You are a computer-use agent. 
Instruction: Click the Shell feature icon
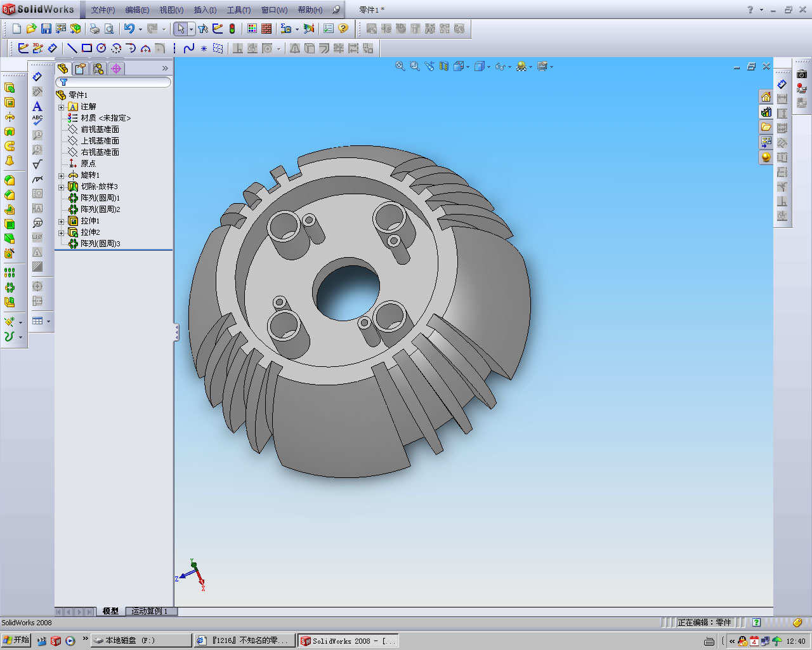point(10,224)
